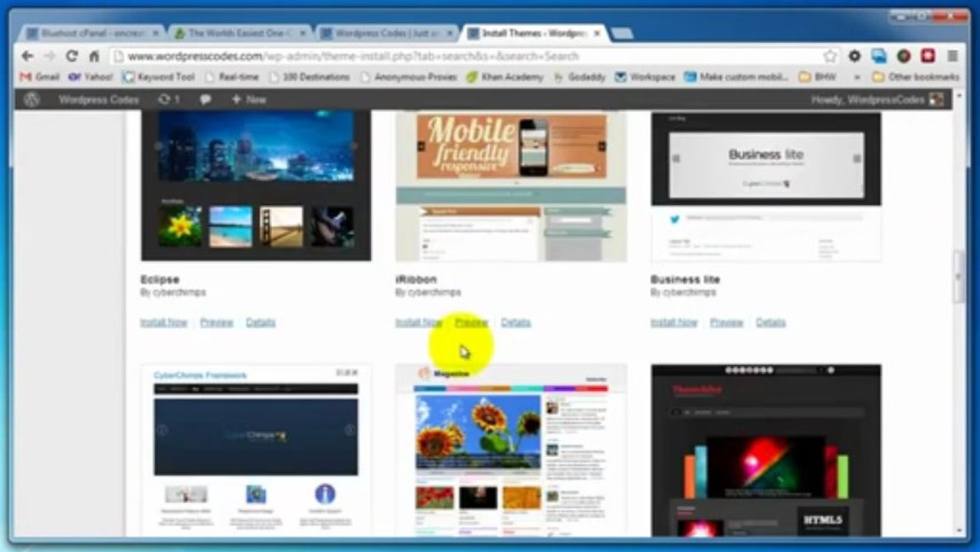Close the Install Themes tab
The width and height of the screenshot is (980, 552).
(596, 33)
